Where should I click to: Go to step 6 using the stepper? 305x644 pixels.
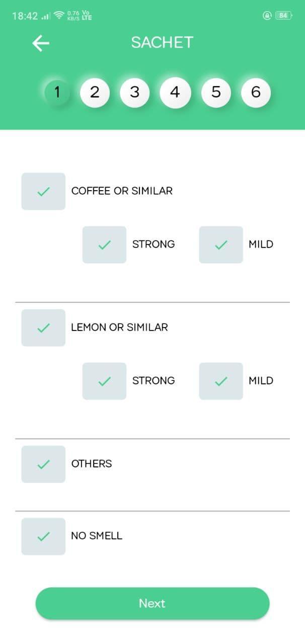[256, 92]
